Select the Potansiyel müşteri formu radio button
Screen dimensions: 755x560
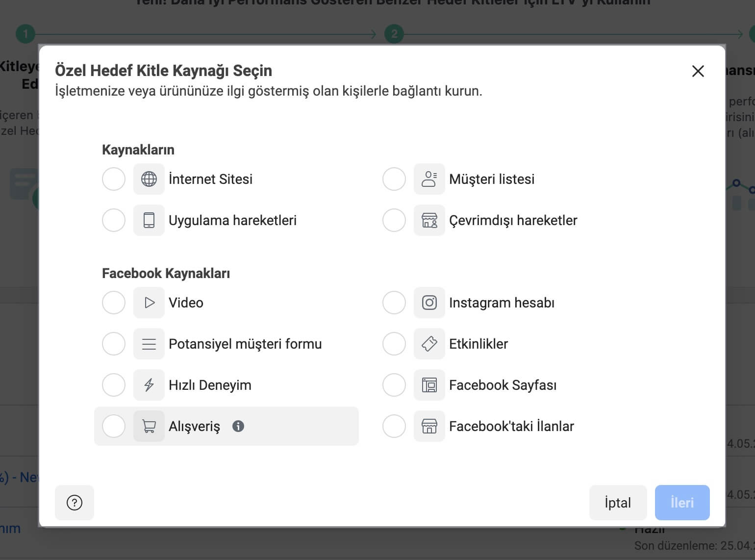(114, 344)
